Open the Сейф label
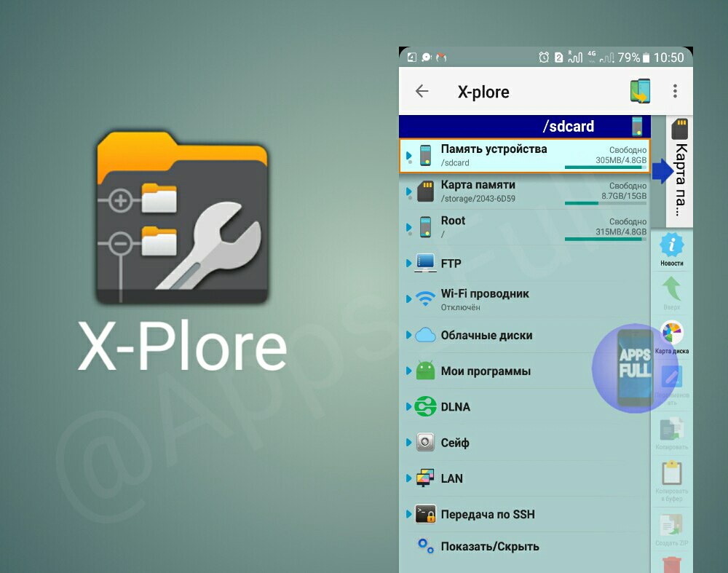 (x=455, y=443)
